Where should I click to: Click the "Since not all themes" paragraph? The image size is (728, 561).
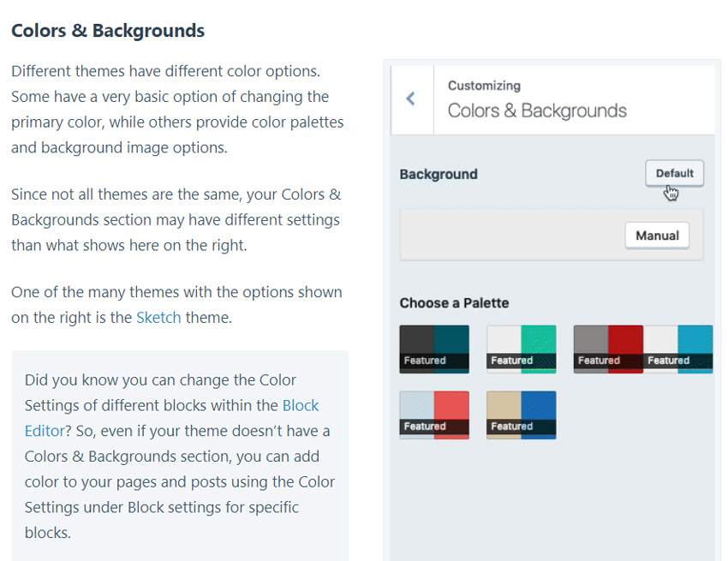[176, 219]
